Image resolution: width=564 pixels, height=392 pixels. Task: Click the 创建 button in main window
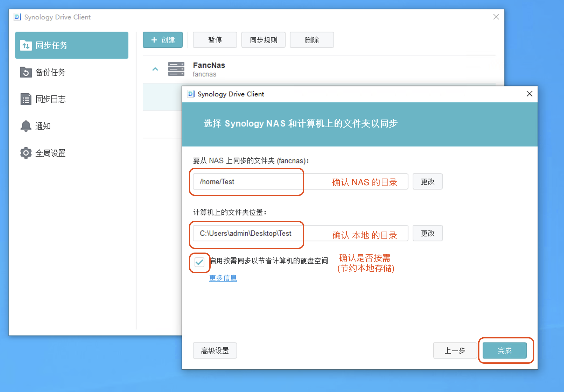[x=163, y=40]
